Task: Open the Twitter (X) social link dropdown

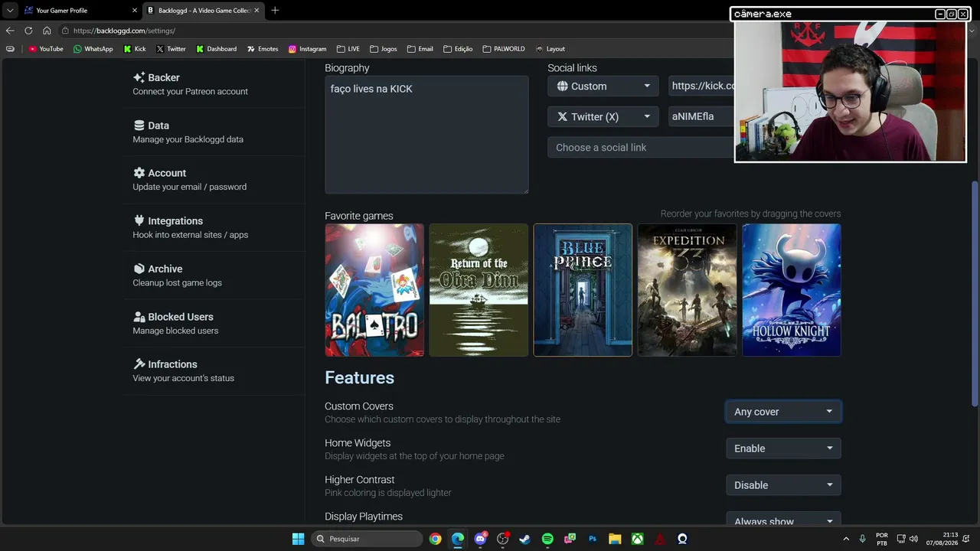Action: coord(603,117)
